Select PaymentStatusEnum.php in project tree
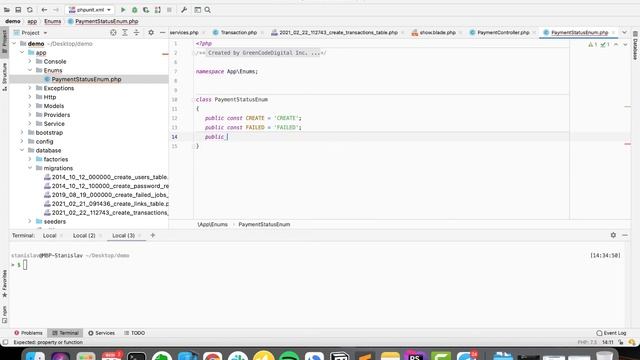 [86, 79]
